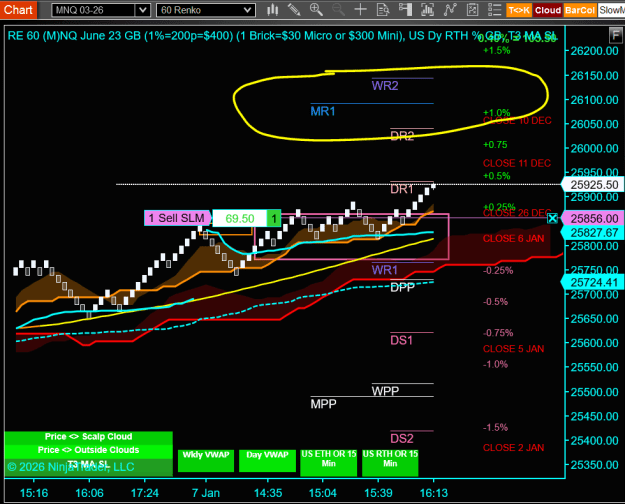Click the 26200.00 price axis label
This screenshot has width=625, height=504.
coord(594,51)
